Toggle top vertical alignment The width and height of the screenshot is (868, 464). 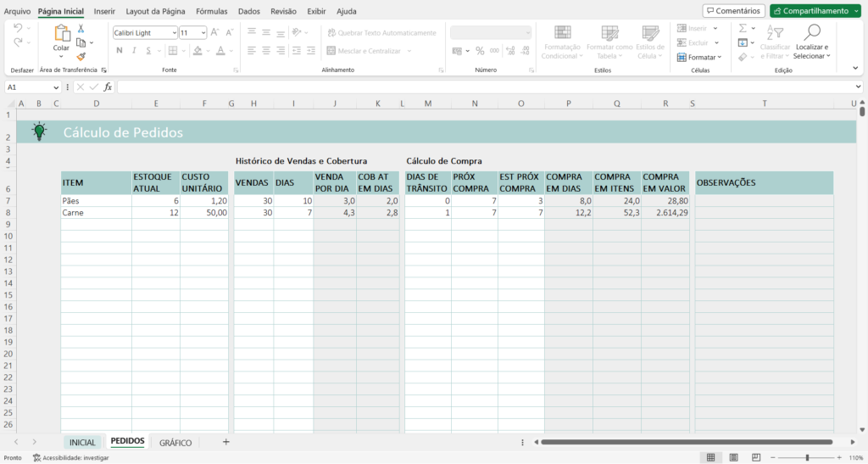(251, 33)
